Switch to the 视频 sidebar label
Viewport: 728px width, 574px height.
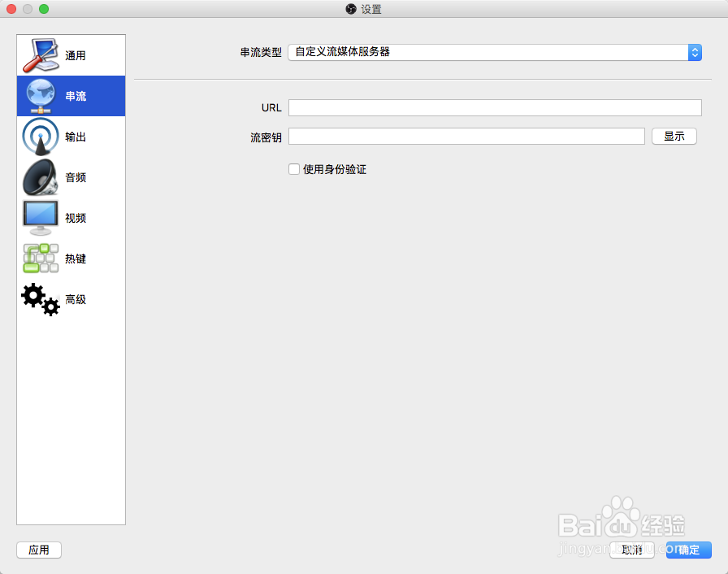click(x=76, y=218)
